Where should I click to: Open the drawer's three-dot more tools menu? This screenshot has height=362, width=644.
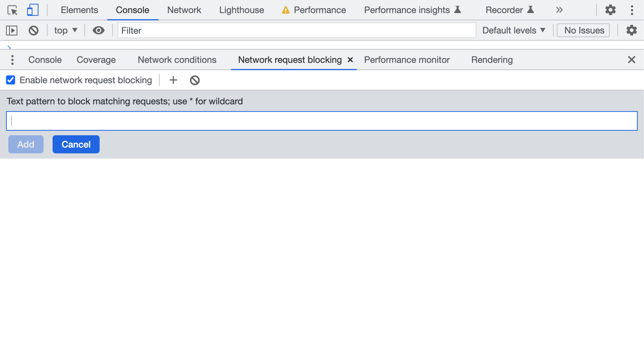pos(12,60)
